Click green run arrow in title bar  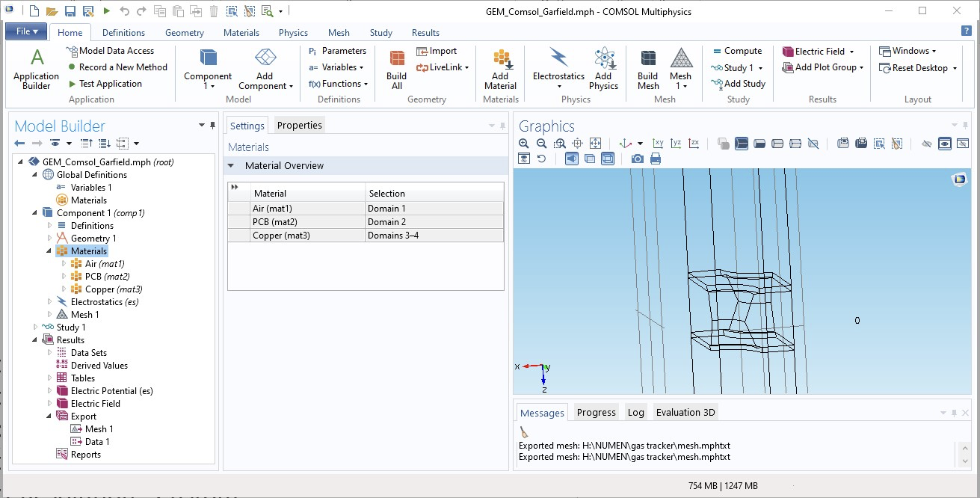pos(106,11)
